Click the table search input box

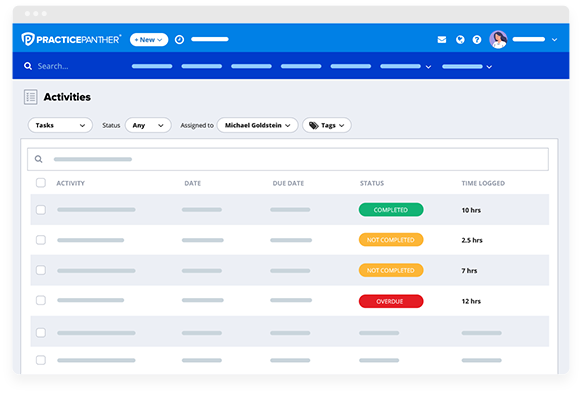(288, 159)
